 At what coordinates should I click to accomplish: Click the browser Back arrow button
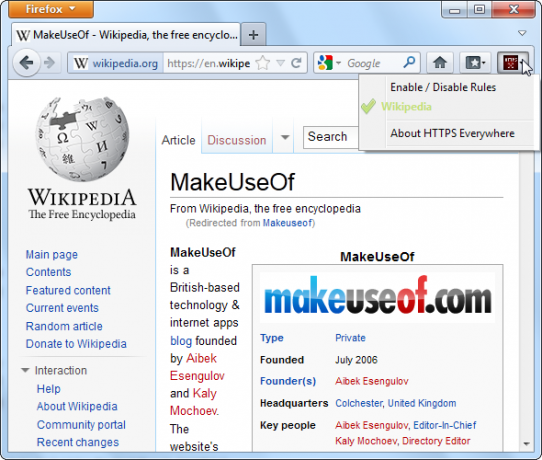[x=26, y=63]
